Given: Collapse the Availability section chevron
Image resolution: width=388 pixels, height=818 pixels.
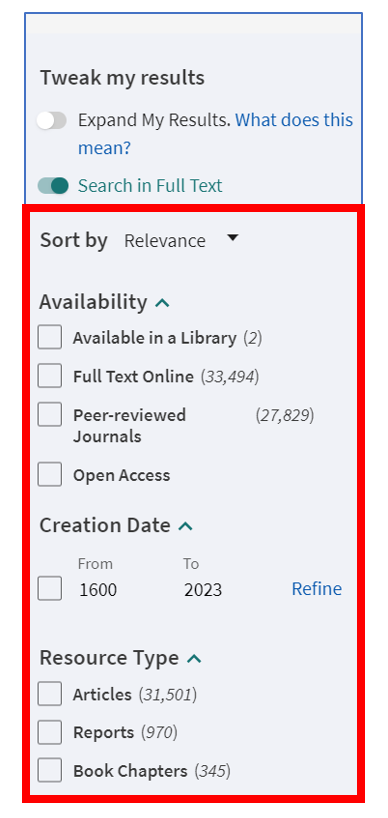Looking at the screenshot, I should [x=163, y=303].
